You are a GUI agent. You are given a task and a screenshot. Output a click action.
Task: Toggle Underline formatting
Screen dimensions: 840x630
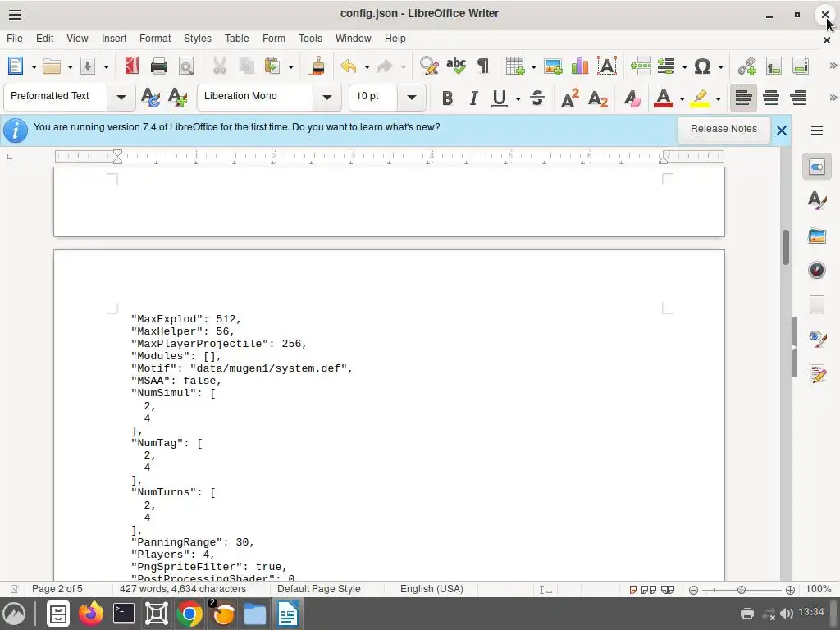pos(500,98)
